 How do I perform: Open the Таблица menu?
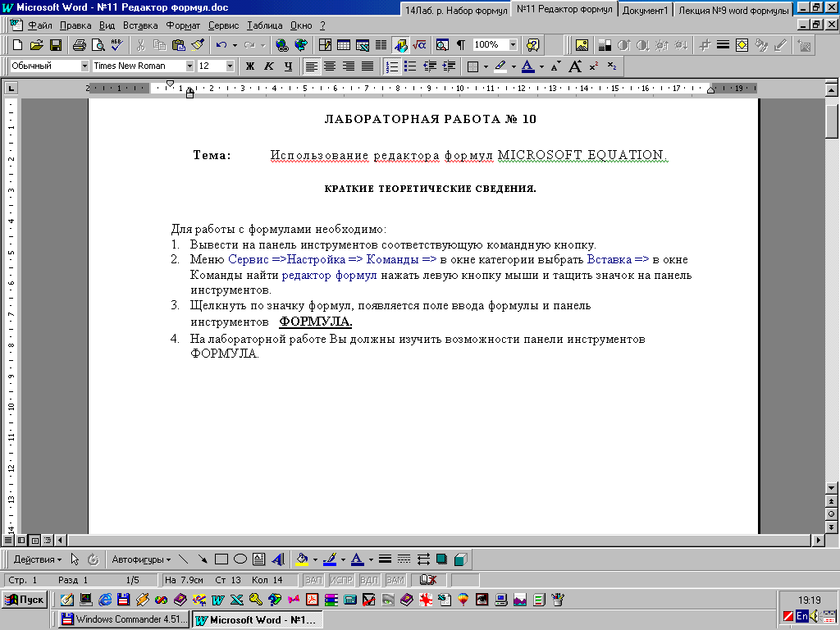265,25
